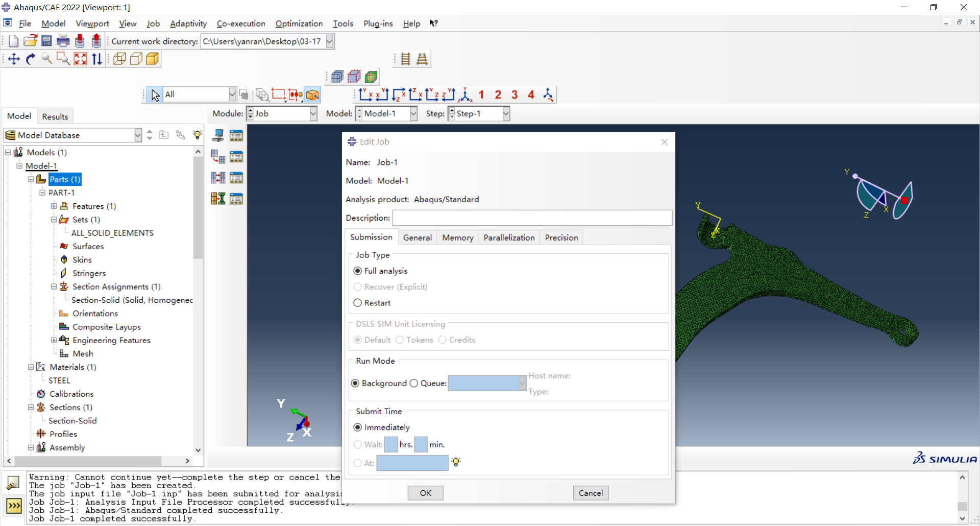Click OK in Edit Job dialog
Screen dimensions: 980x526
point(425,493)
